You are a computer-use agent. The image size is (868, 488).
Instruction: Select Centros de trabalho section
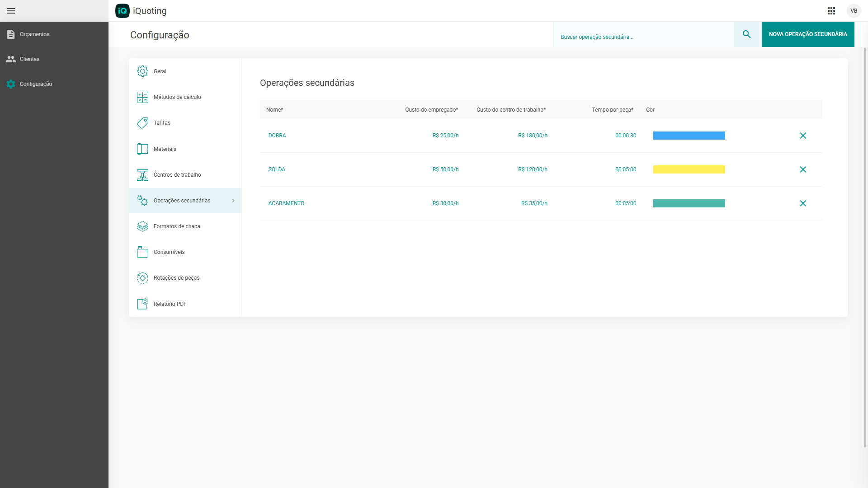tap(185, 175)
